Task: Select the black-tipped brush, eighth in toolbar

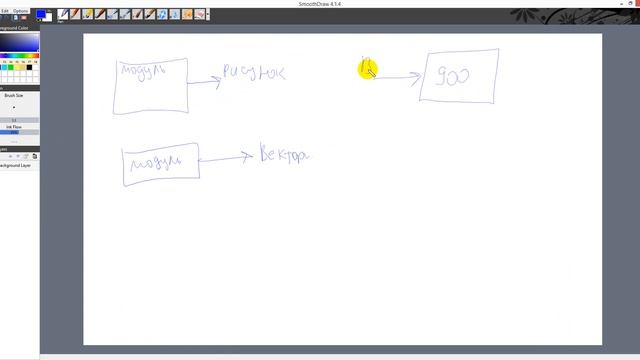Action: pyautogui.click(x=150, y=15)
